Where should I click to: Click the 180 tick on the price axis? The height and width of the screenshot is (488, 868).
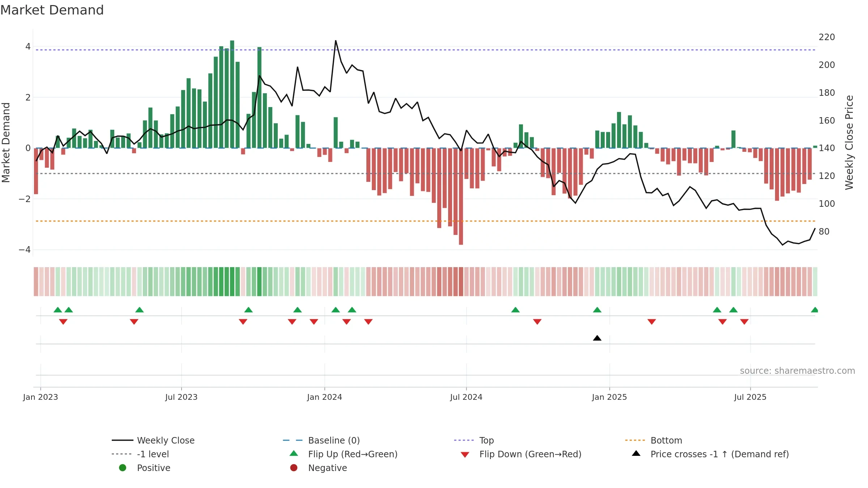(x=827, y=93)
